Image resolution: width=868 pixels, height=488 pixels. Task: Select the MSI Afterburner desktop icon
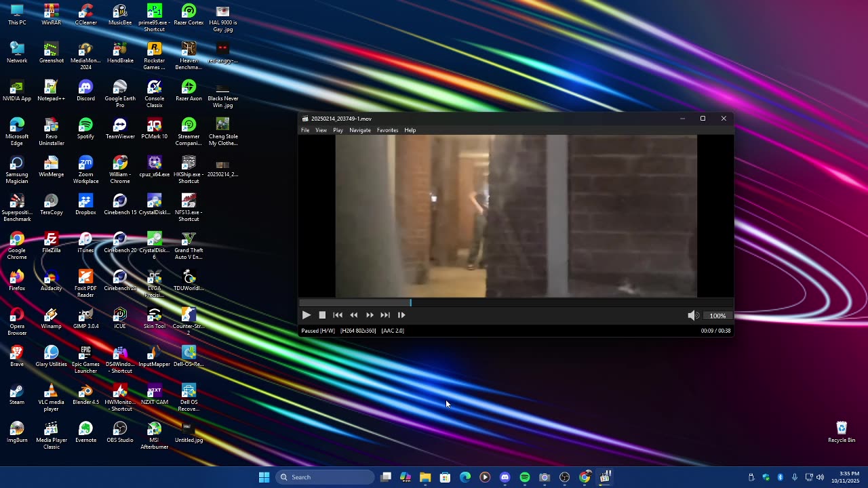pyautogui.click(x=154, y=435)
